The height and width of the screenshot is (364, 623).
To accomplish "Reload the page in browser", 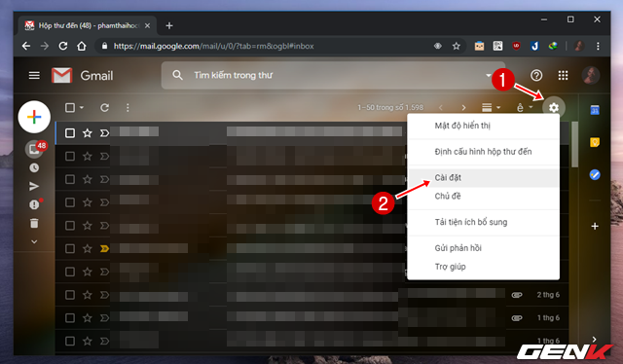I will click(x=62, y=46).
